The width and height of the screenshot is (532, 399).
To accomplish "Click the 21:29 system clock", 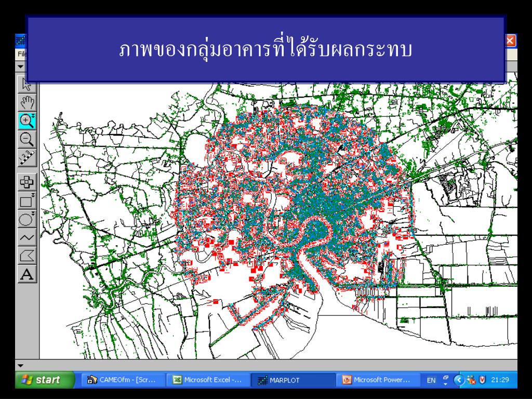I will click(500, 380).
